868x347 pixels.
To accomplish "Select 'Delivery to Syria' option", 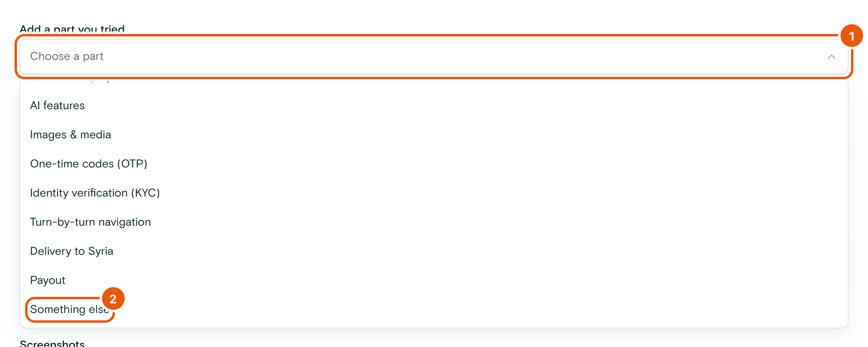I will pos(434,251).
